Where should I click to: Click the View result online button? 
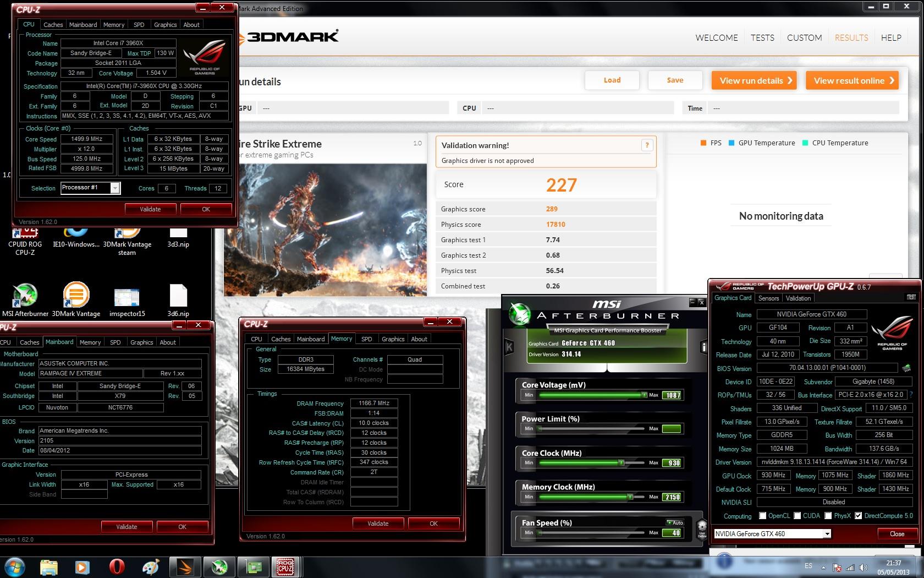coord(852,80)
